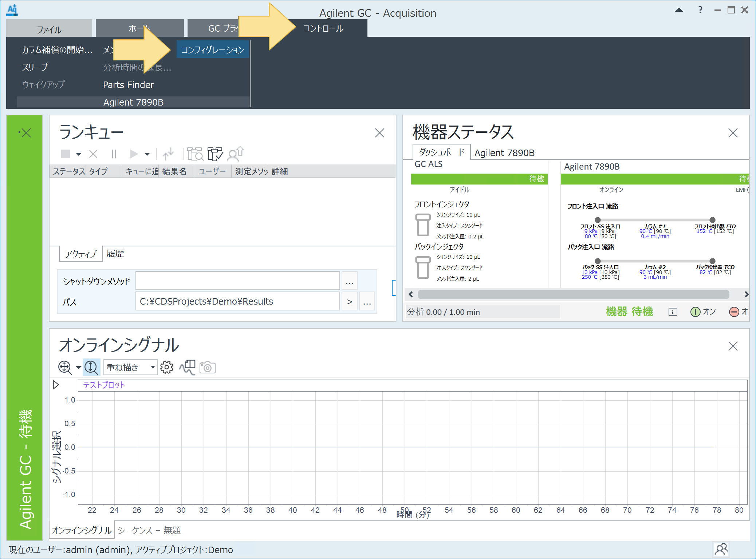The image size is (756, 559).
Task: Close the オンラインシグナル panel
Action: click(x=733, y=346)
